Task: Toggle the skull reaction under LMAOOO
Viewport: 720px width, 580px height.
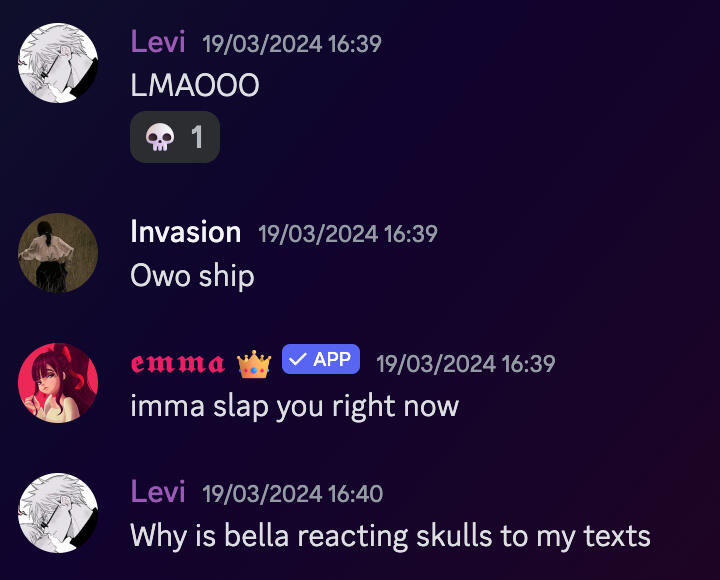Action: click(175, 137)
